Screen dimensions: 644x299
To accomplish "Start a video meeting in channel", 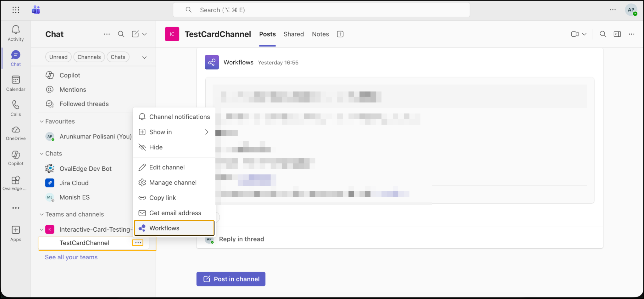I will click(x=575, y=34).
